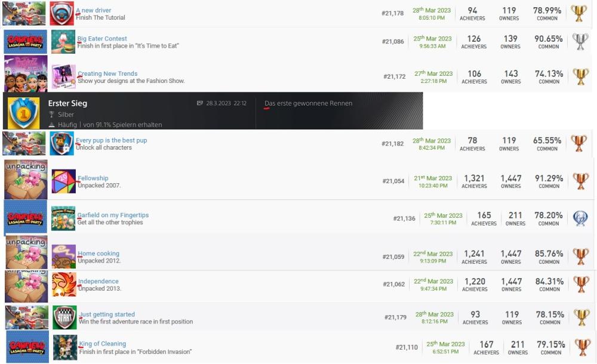Click the "Das erste gewonnene Rennen" description text

pyautogui.click(x=308, y=103)
